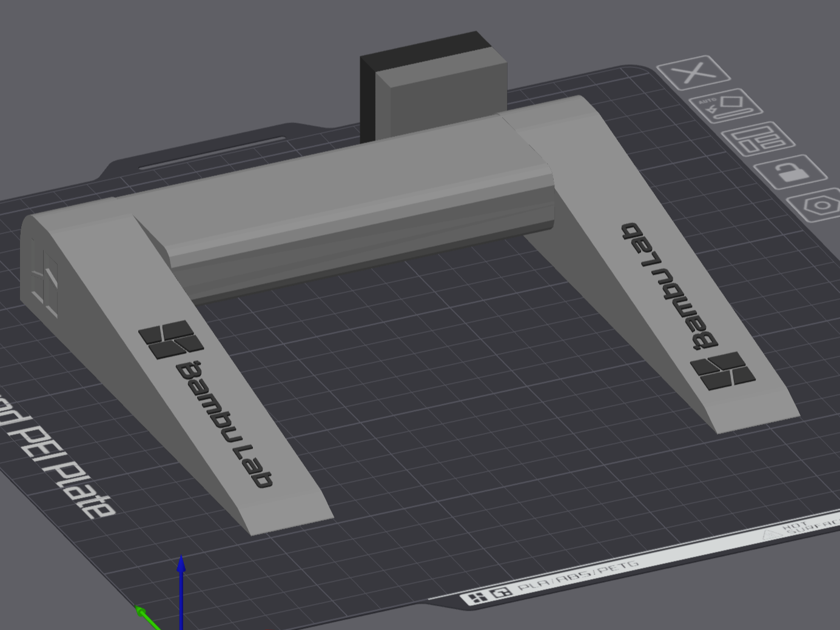Click the X icon to remove plate objects
This screenshot has height=630, width=840.
[693, 73]
